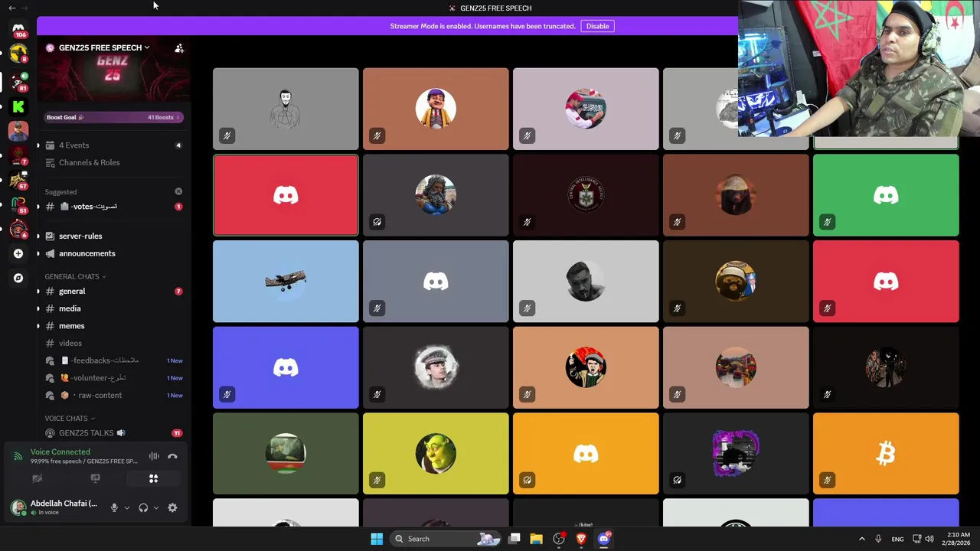Dismiss the Suggested channel with X
Viewport: 980px width, 551px height.
point(178,191)
